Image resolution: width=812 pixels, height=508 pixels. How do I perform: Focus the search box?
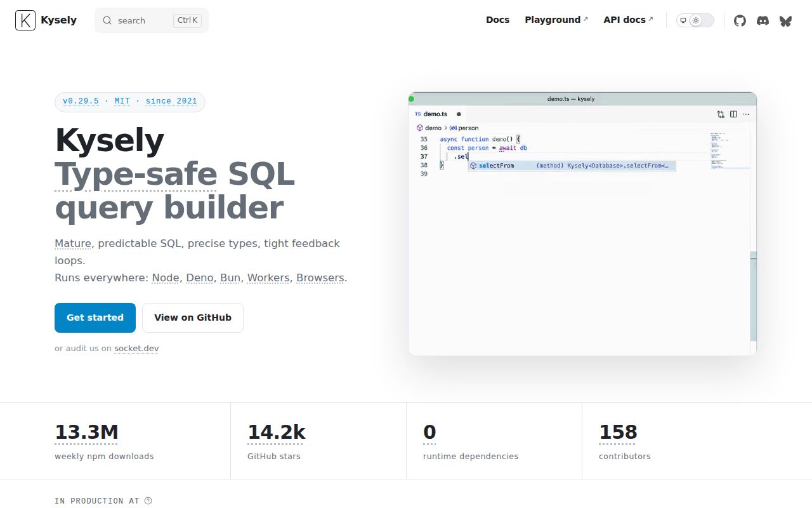(152, 20)
